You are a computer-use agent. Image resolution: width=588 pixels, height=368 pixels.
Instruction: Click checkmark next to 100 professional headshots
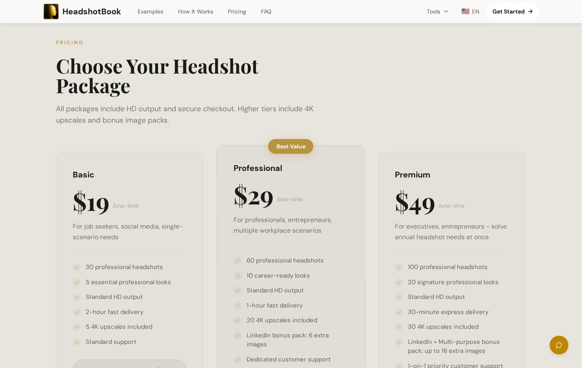pos(399,267)
